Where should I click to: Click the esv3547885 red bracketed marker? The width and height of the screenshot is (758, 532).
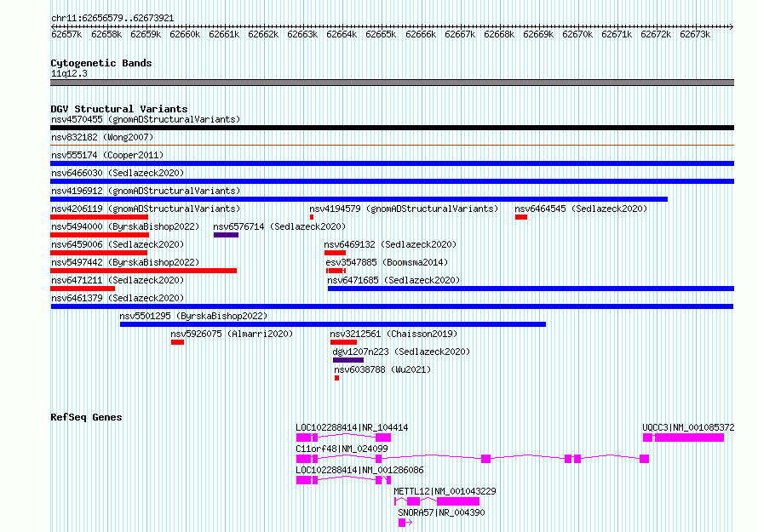coord(336,271)
